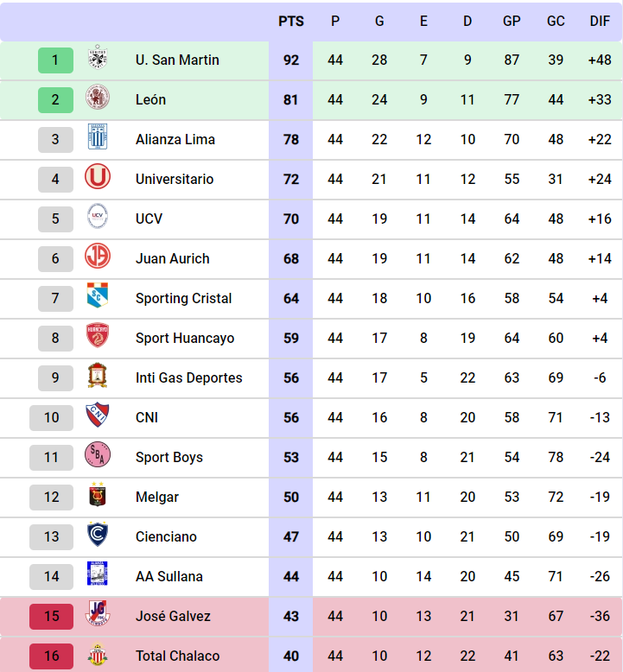The width and height of the screenshot is (623, 672).
Task: Select the Cienciano crest icon
Action: click(x=98, y=535)
